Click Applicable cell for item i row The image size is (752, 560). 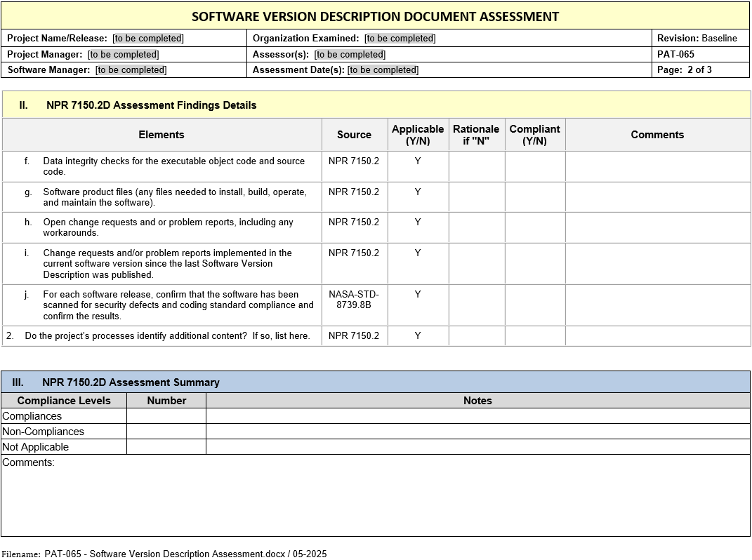418,263
